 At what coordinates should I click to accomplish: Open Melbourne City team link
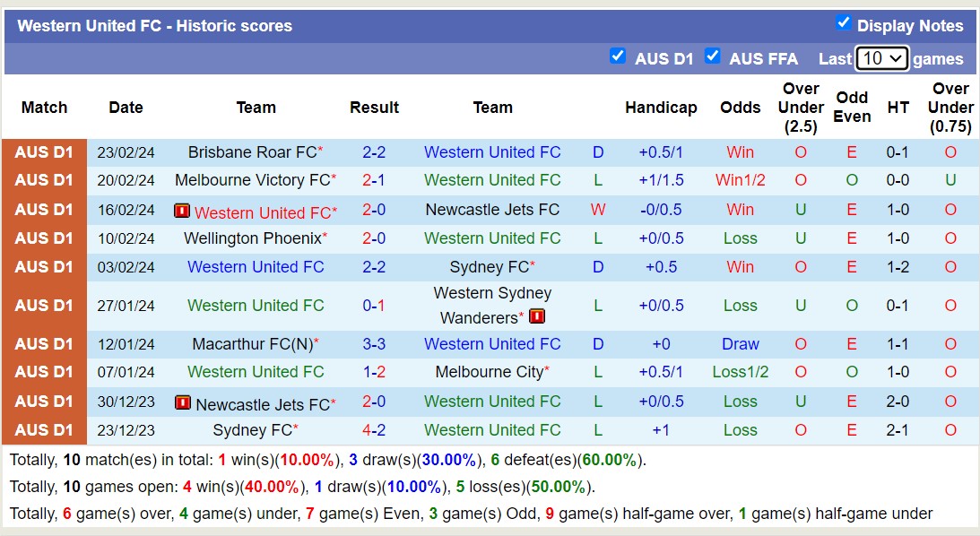pos(489,372)
